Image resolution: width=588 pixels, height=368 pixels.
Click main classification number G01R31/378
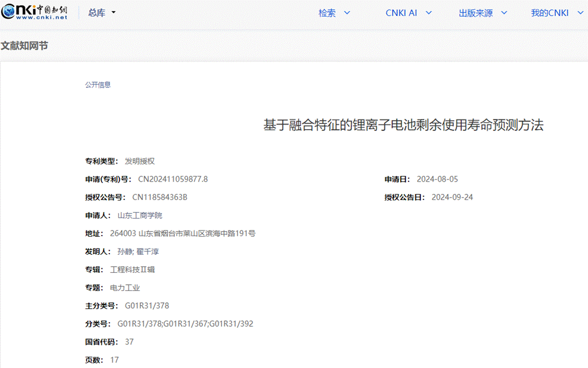click(x=147, y=306)
